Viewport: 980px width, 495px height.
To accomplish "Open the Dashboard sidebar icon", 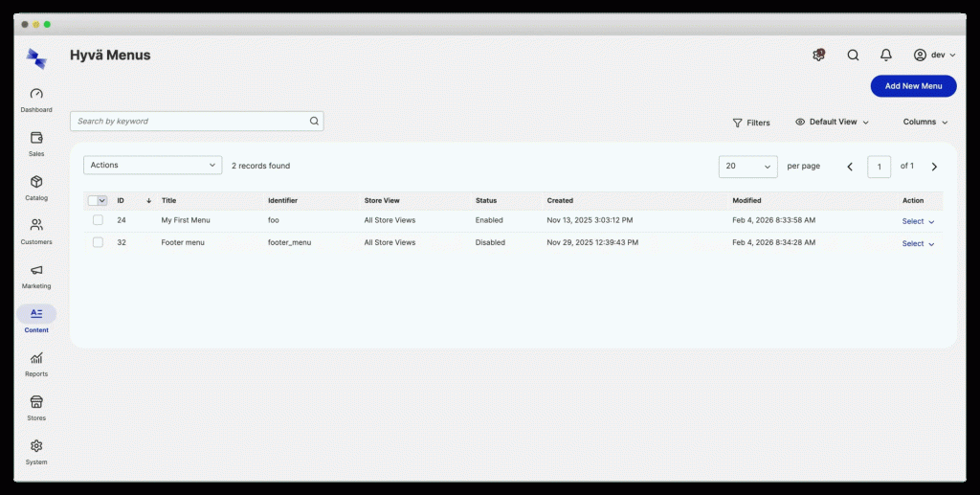I will click(36, 94).
